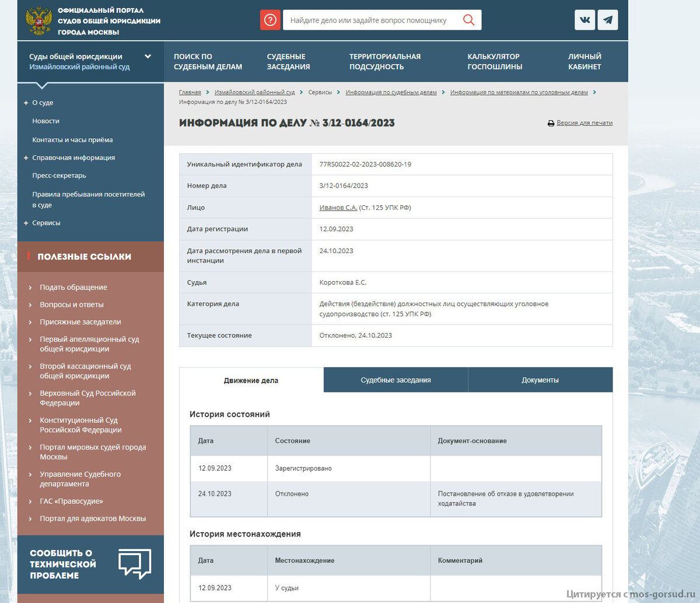This screenshot has width=700, height=603.
Task: Click the red search magnifier icon
Action: tap(468, 19)
